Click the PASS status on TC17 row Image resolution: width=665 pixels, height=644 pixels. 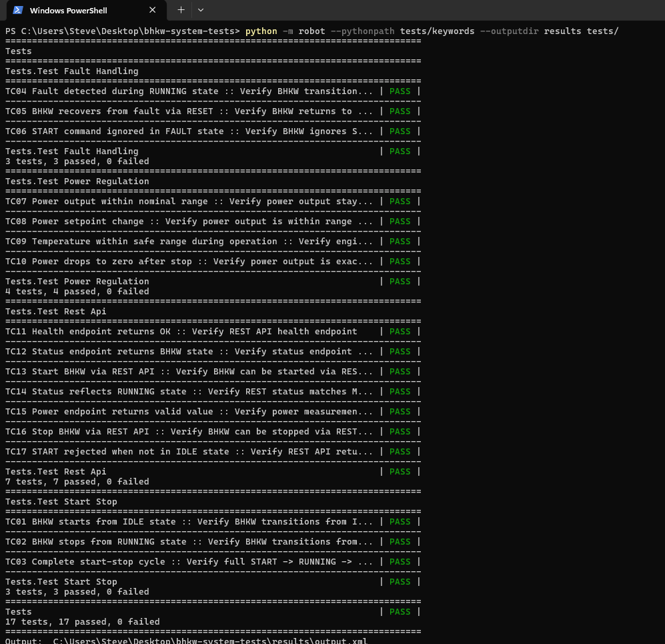400,452
